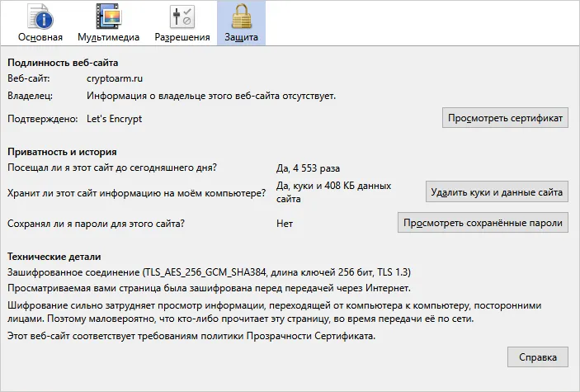
Task: Click the Let's Encrypt verifier field
Action: pyautogui.click(x=115, y=119)
